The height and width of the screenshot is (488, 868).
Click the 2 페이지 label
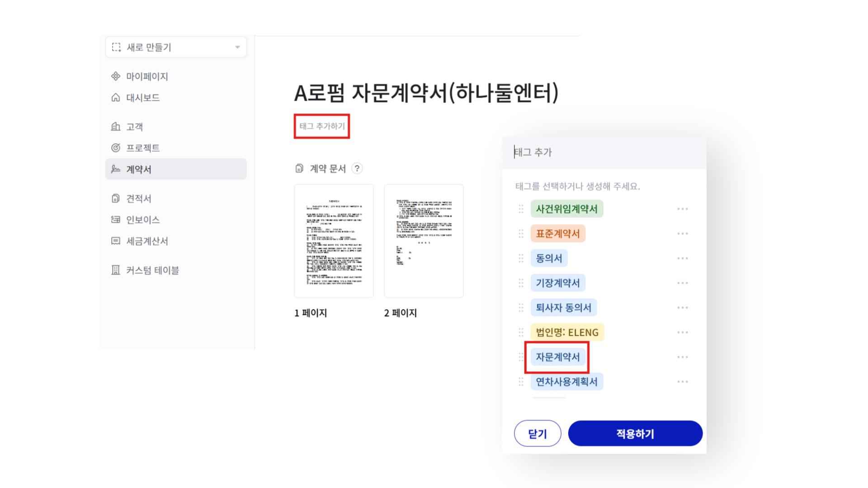click(401, 313)
